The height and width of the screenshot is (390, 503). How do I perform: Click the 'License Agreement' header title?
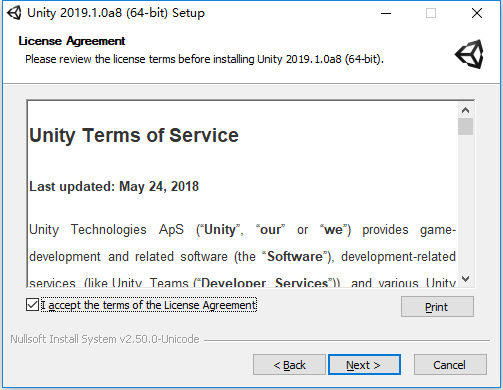click(x=72, y=41)
